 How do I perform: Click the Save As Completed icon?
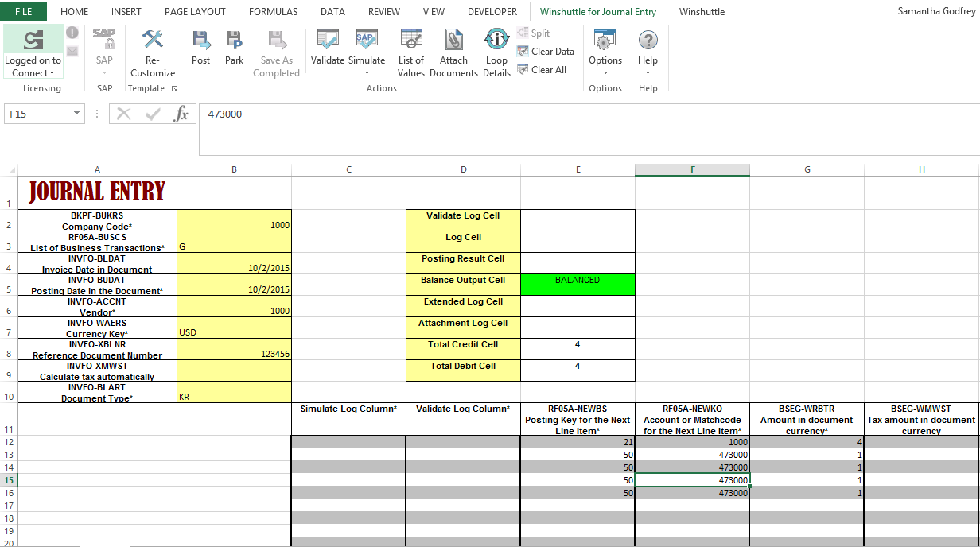click(276, 40)
